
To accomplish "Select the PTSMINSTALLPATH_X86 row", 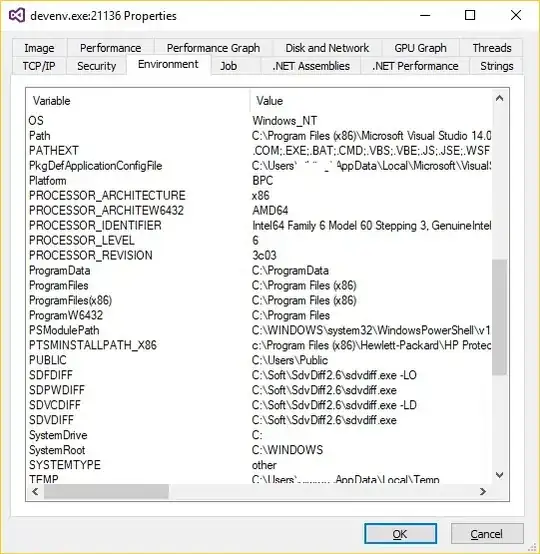I will tap(259, 345).
